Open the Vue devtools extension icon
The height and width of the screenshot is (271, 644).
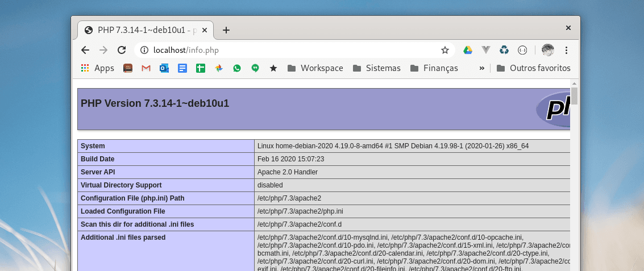point(485,50)
